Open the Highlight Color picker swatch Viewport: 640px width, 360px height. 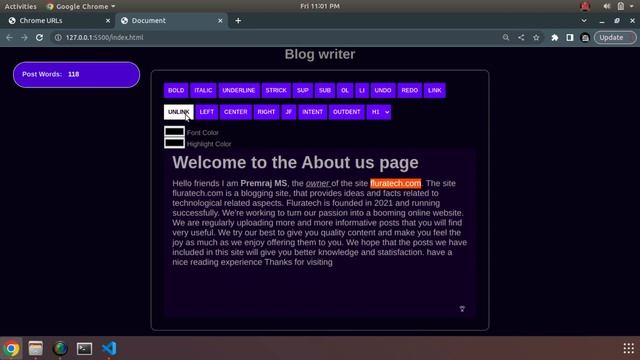[174, 143]
